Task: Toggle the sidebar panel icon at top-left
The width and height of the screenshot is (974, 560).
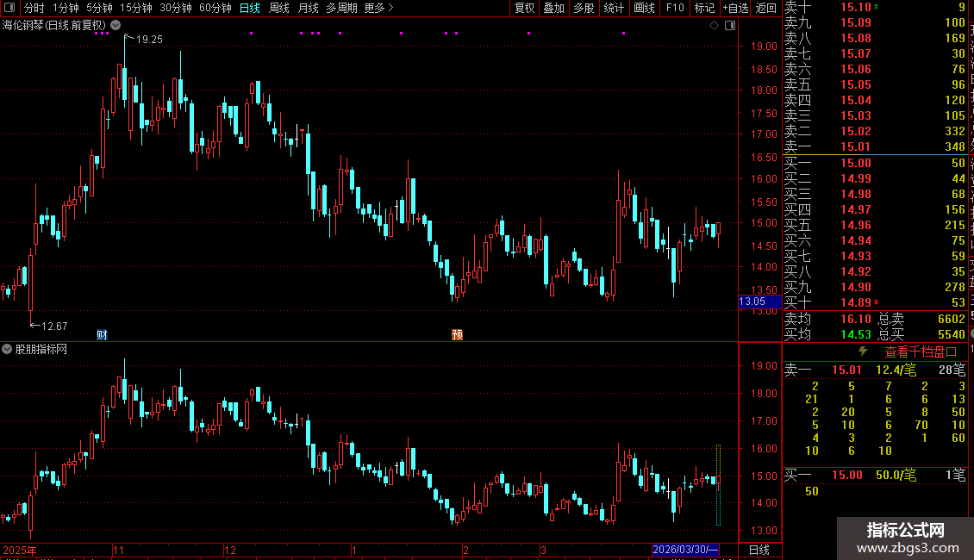Action: pyautogui.click(x=9, y=8)
